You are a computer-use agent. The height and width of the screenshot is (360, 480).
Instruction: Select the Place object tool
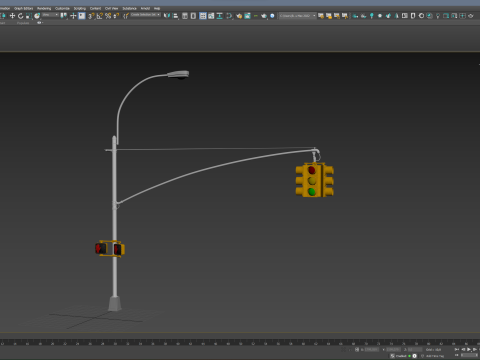pyautogui.click(x=37, y=16)
